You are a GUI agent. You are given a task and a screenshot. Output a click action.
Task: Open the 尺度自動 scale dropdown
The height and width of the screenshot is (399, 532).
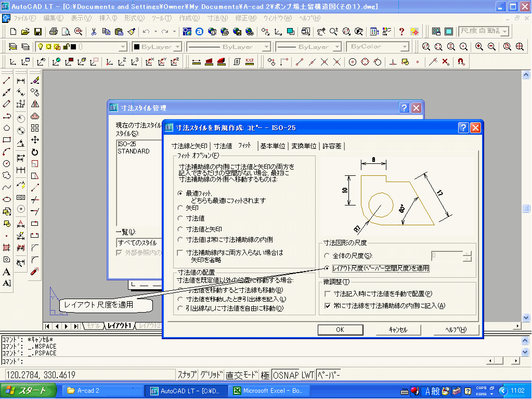click(505, 32)
